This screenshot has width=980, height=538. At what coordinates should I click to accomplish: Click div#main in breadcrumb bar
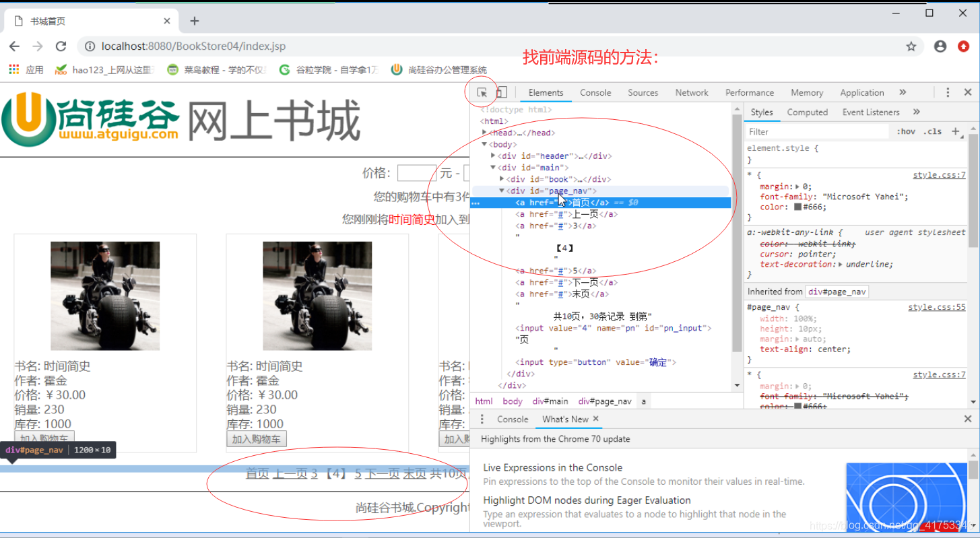(550, 401)
